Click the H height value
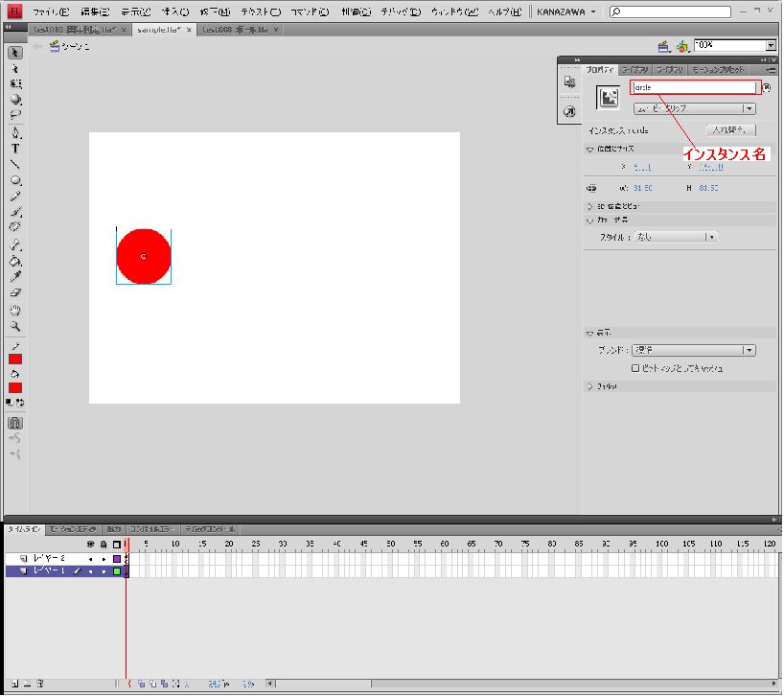Viewport: 784px width, 697px height. click(708, 188)
